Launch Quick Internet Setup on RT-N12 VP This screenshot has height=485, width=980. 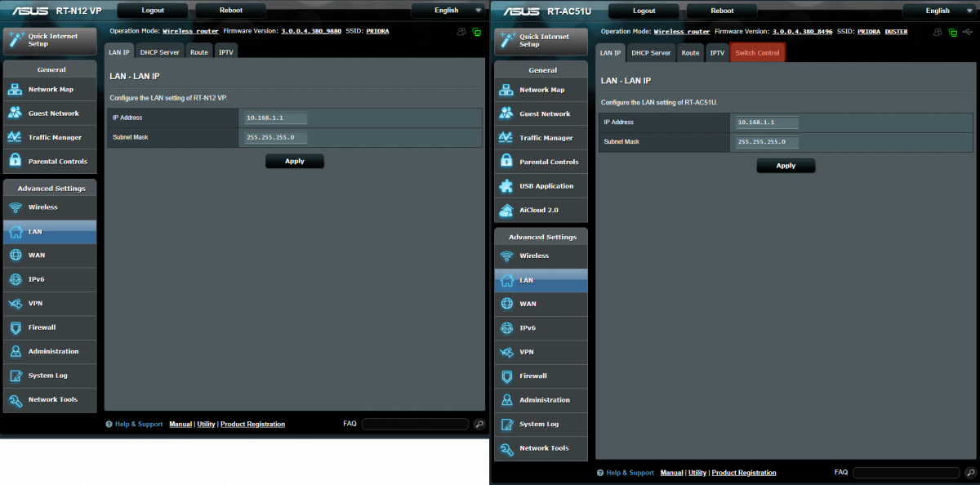50,40
